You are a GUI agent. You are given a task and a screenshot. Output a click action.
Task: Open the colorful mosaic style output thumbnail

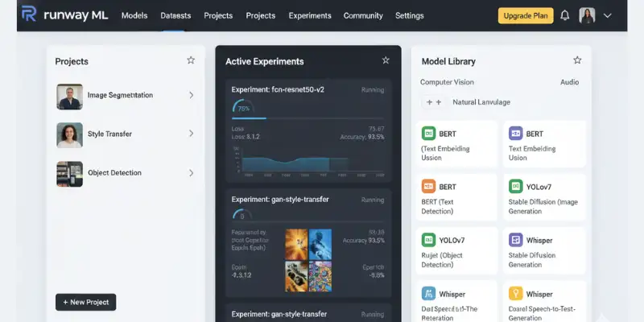pyautogui.click(x=320, y=277)
